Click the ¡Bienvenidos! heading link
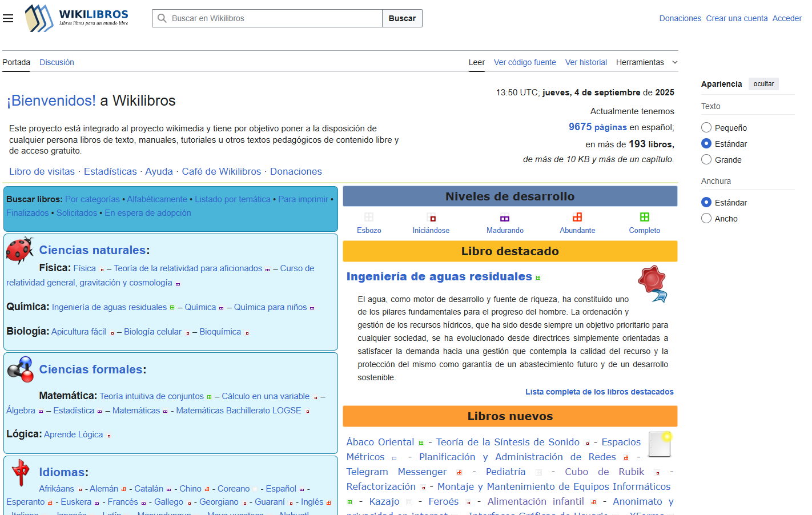Viewport: 812px width, 515px height. (51, 100)
